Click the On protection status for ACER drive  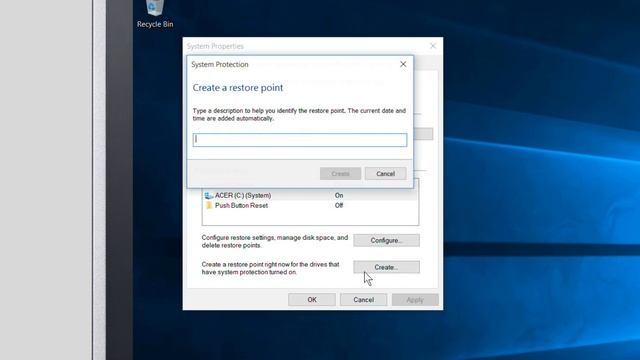click(339, 196)
